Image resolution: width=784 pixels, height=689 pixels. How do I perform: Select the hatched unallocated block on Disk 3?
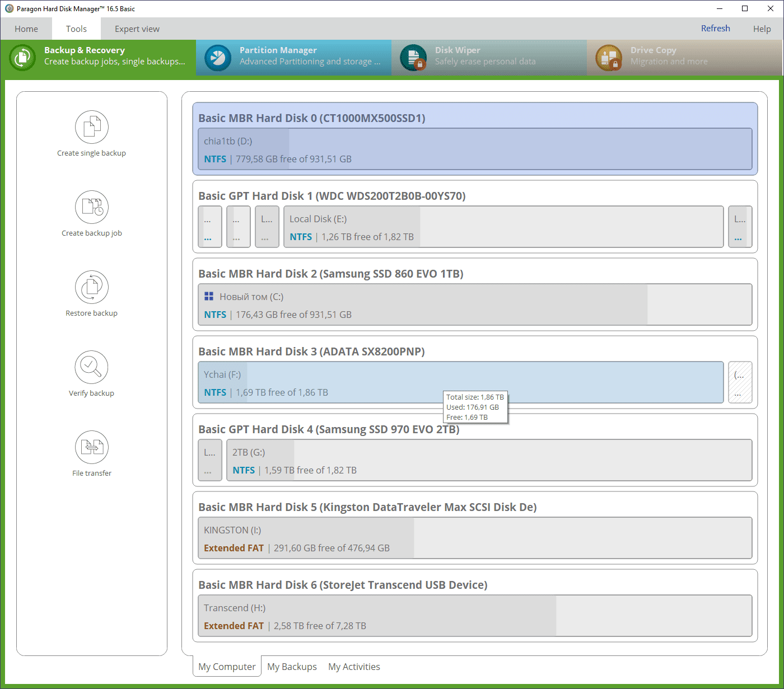740,382
